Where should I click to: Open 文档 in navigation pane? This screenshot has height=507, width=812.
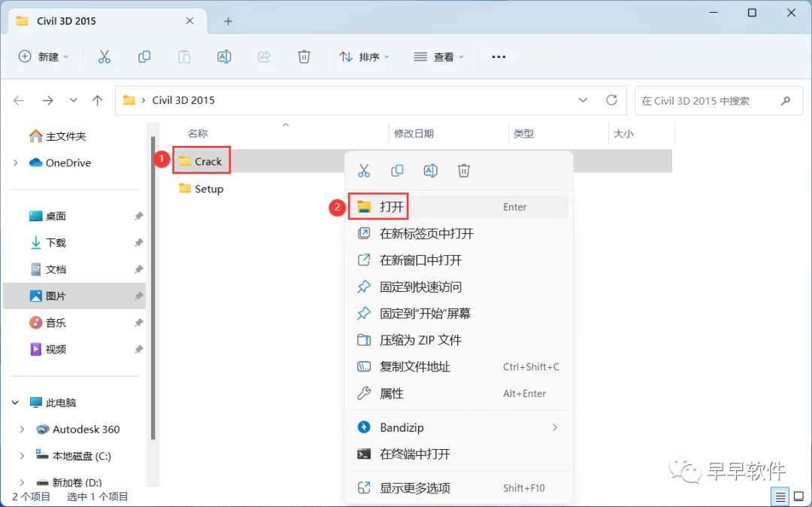pos(47,269)
